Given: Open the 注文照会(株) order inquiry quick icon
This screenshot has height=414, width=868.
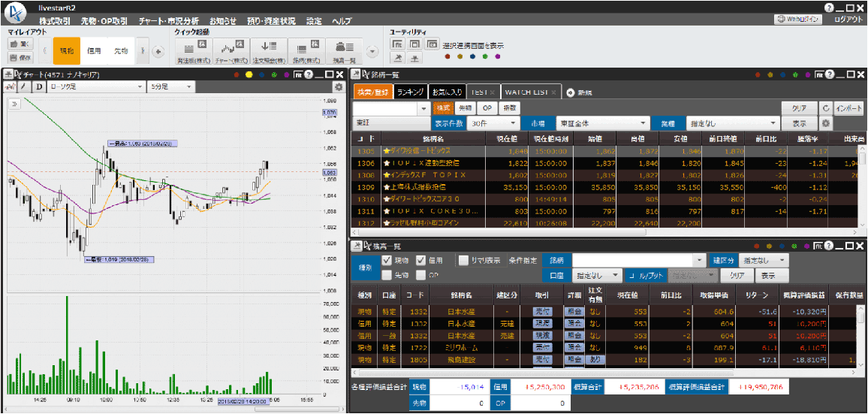Looking at the screenshot, I should point(267,51).
